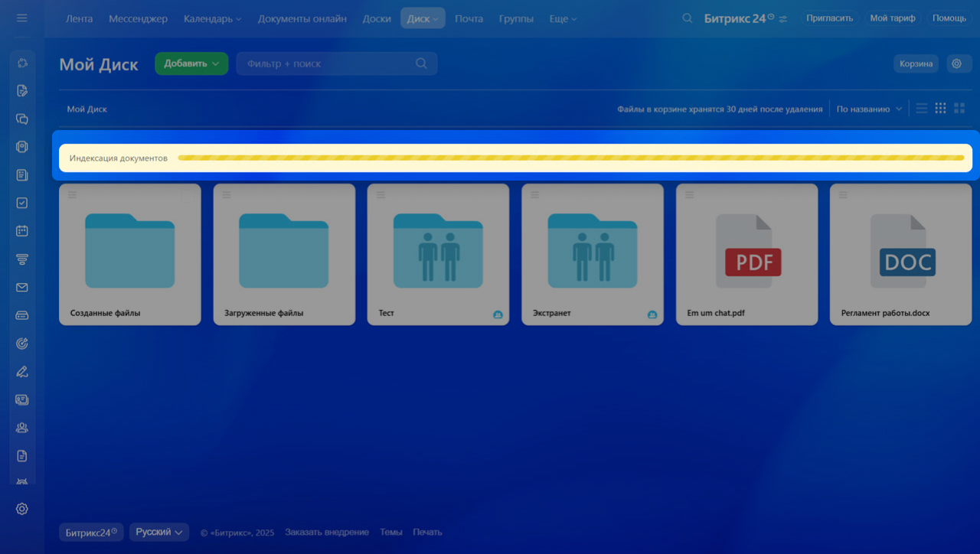This screenshot has height=554, width=980.
Task: Expand the По названию sort dropdown
Action: tap(869, 109)
